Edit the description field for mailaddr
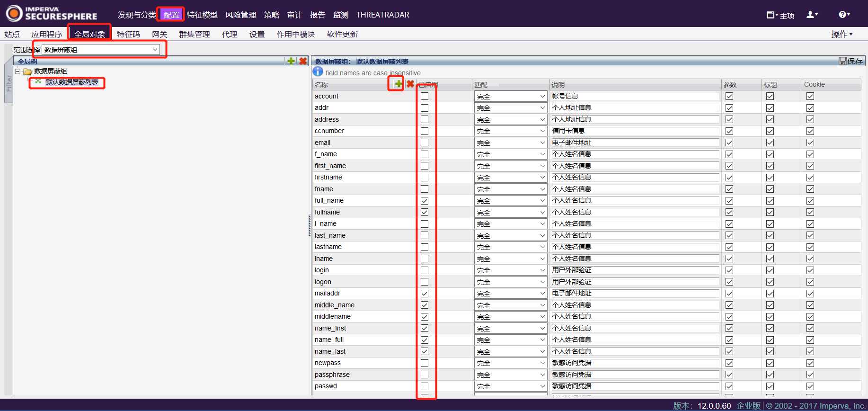This screenshot has width=868, height=411. [635, 293]
